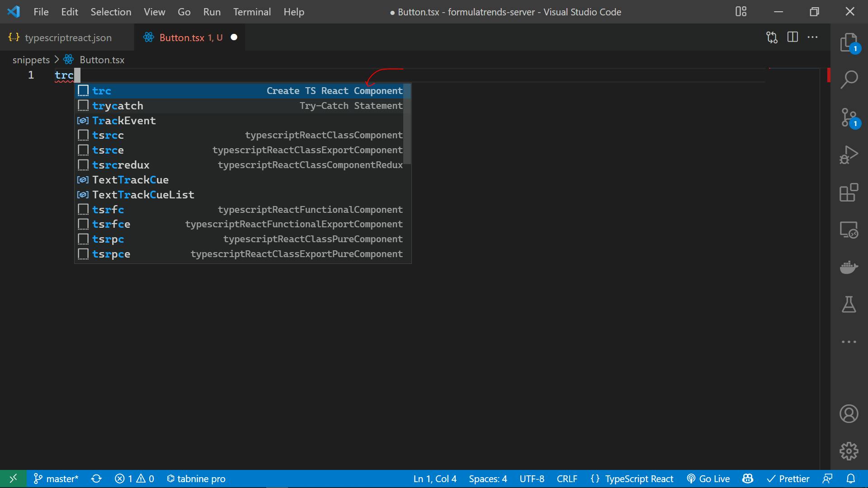The width and height of the screenshot is (868, 488).
Task: Click the Go Live server button
Action: click(708, 479)
